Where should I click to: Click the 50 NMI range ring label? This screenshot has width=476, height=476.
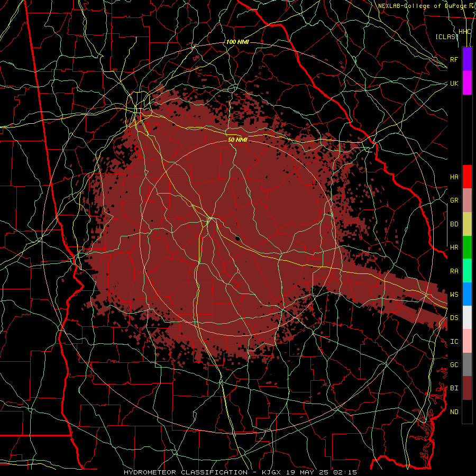[x=237, y=140]
